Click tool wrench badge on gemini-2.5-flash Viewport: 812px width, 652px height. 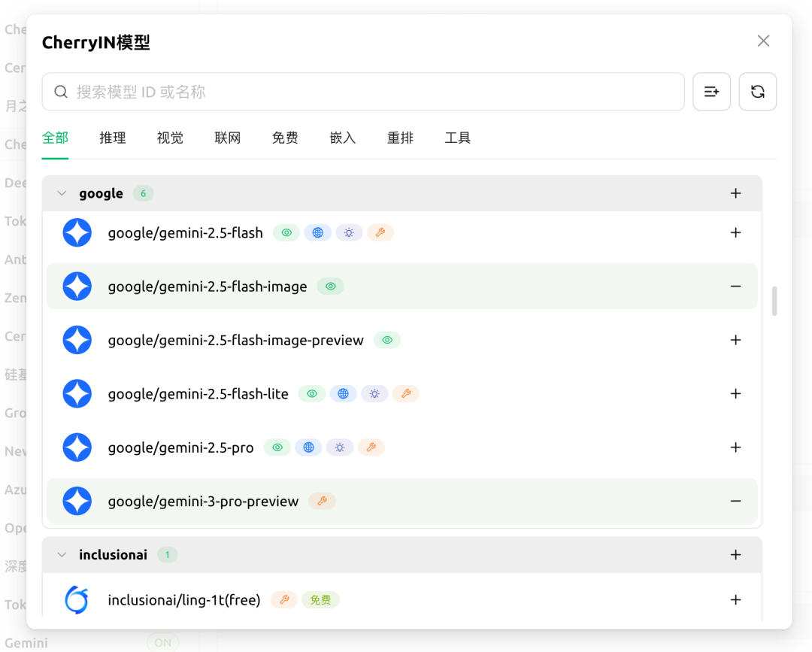click(380, 232)
